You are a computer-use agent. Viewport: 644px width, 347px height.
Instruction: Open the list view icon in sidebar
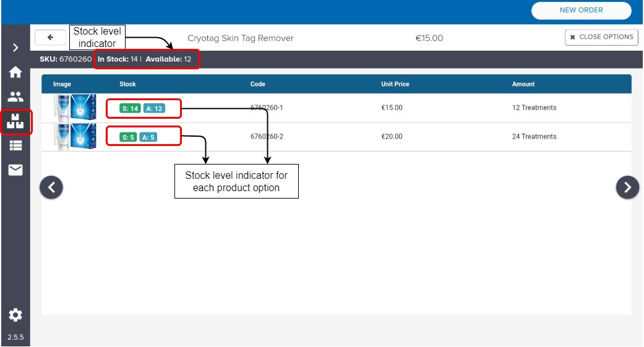[x=15, y=145]
